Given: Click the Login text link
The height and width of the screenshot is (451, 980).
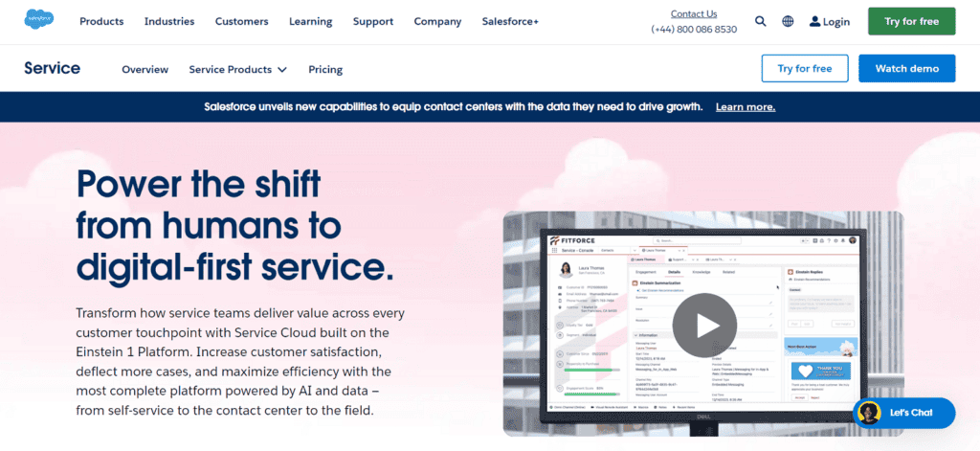Looking at the screenshot, I should [836, 22].
